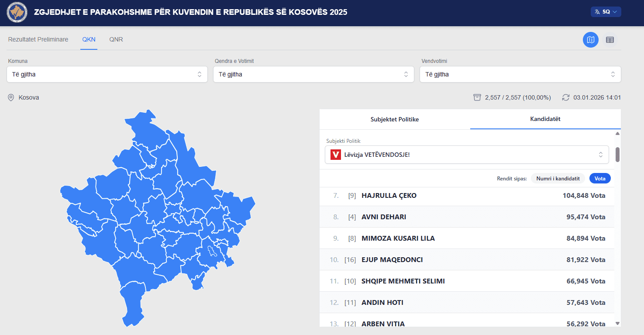The height and width of the screenshot is (335, 644).
Task: Expand the Vendvotimi dropdown
Action: click(x=520, y=74)
